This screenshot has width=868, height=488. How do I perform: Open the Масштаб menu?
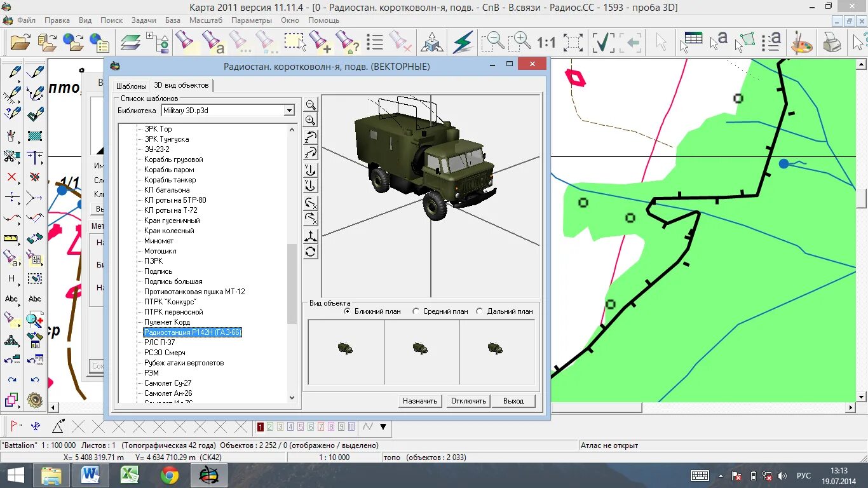click(x=206, y=20)
